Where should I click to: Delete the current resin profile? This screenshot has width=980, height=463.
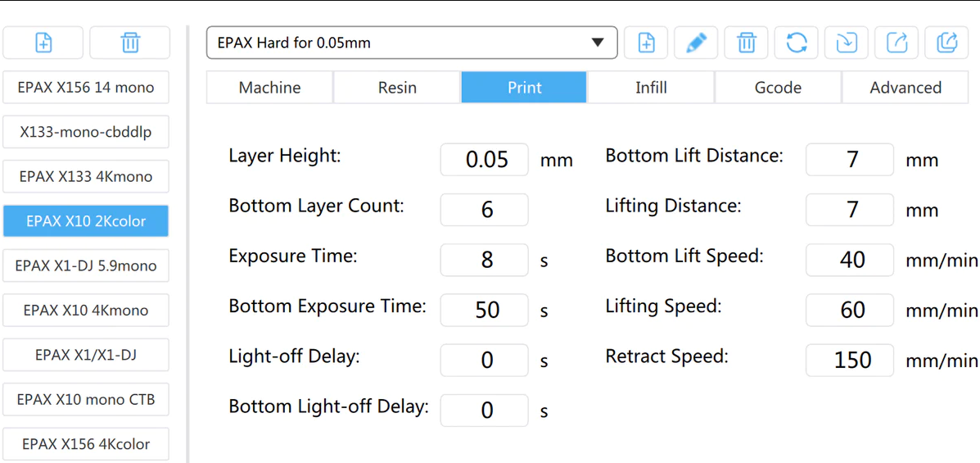[x=746, y=43]
